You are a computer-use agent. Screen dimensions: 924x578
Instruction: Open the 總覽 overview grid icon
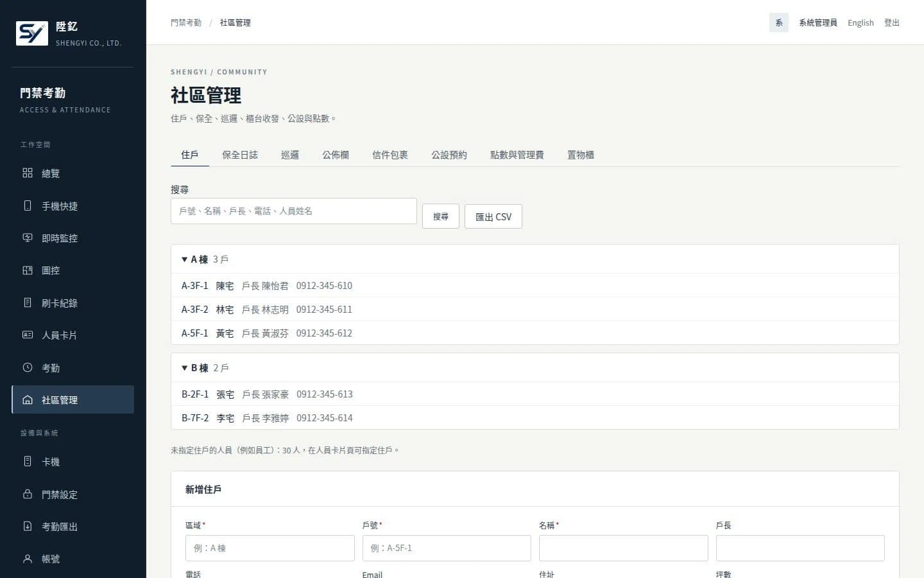tap(28, 173)
